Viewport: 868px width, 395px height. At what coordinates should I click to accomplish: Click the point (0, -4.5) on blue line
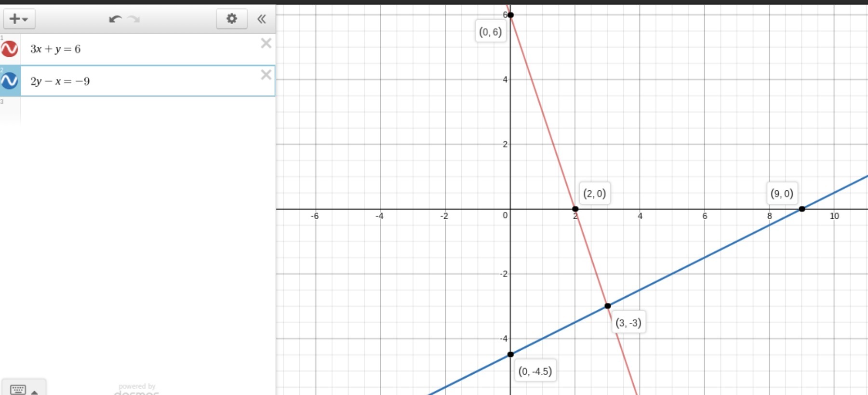pos(510,355)
